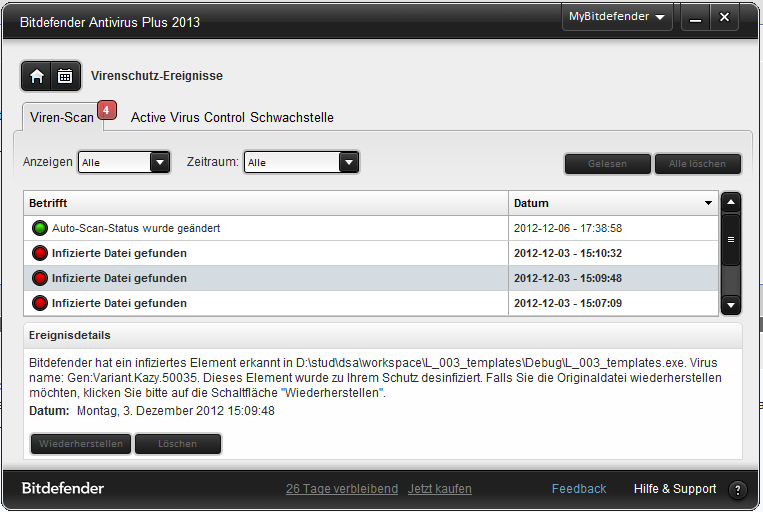Screen dimensions: 763x512
Task: Click the event list scroll up arrow
Action: point(731,202)
